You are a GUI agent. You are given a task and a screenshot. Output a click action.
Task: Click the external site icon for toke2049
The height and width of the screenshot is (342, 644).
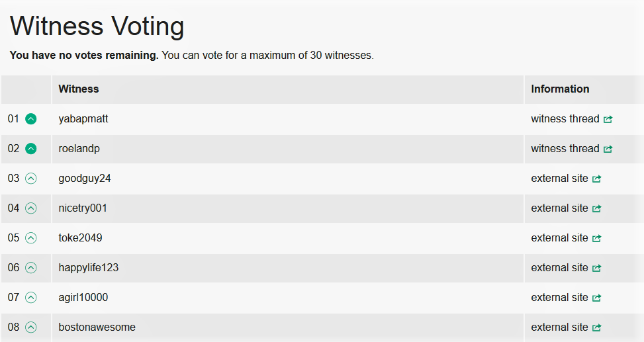(596, 239)
